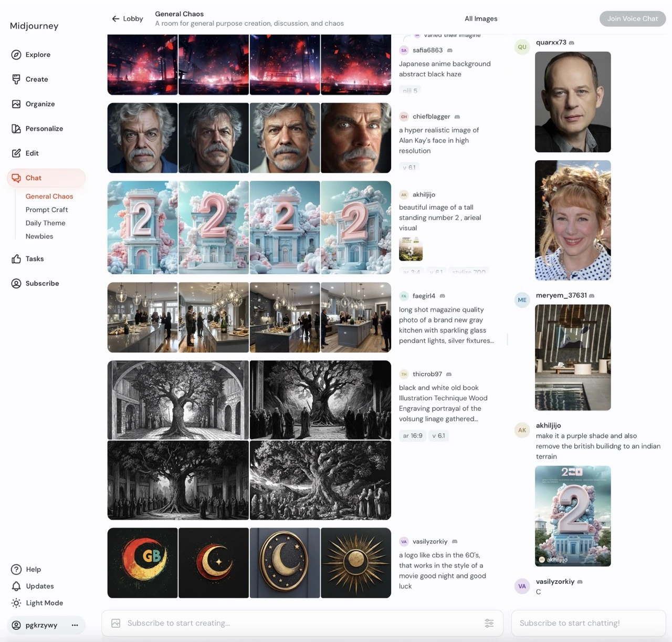Click 'make it a purple shade' chat message
The image size is (672, 642).
pyautogui.click(x=598, y=446)
